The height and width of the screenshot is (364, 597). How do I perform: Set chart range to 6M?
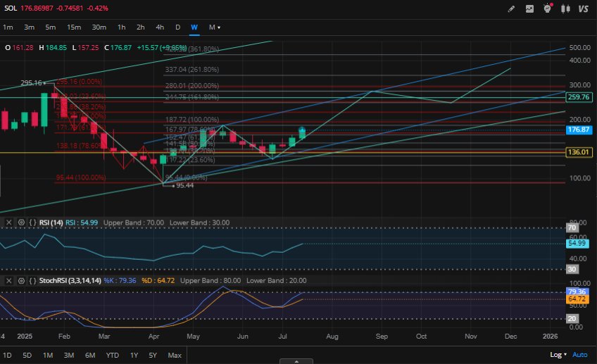click(90, 356)
